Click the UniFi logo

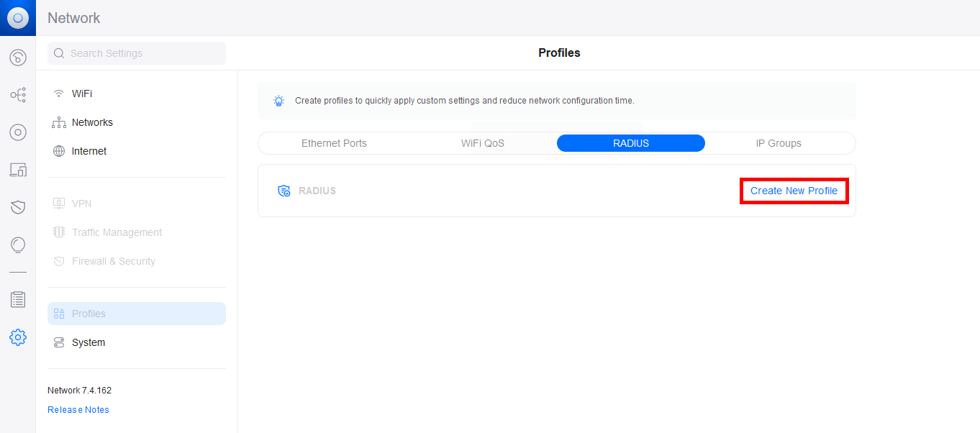click(17, 17)
